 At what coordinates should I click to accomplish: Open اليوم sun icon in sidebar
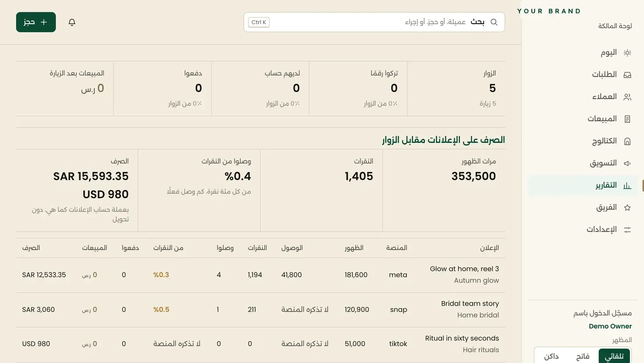[x=627, y=53]
